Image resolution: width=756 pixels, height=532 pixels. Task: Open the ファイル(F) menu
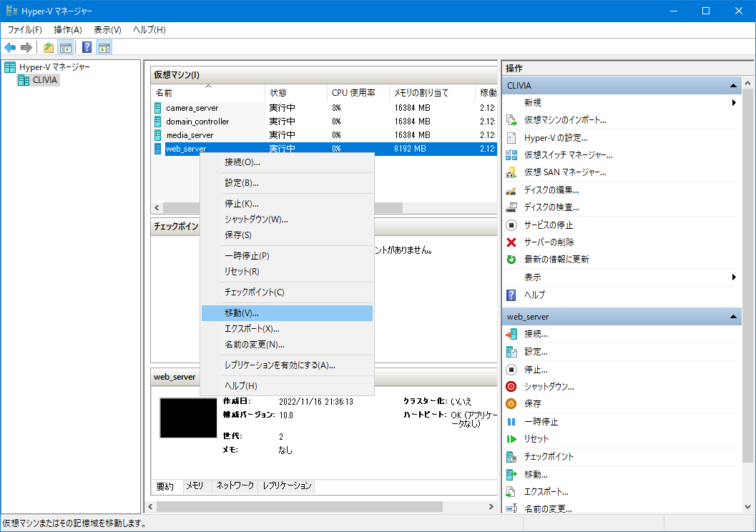pyautogui.click(x=24, y=30)
